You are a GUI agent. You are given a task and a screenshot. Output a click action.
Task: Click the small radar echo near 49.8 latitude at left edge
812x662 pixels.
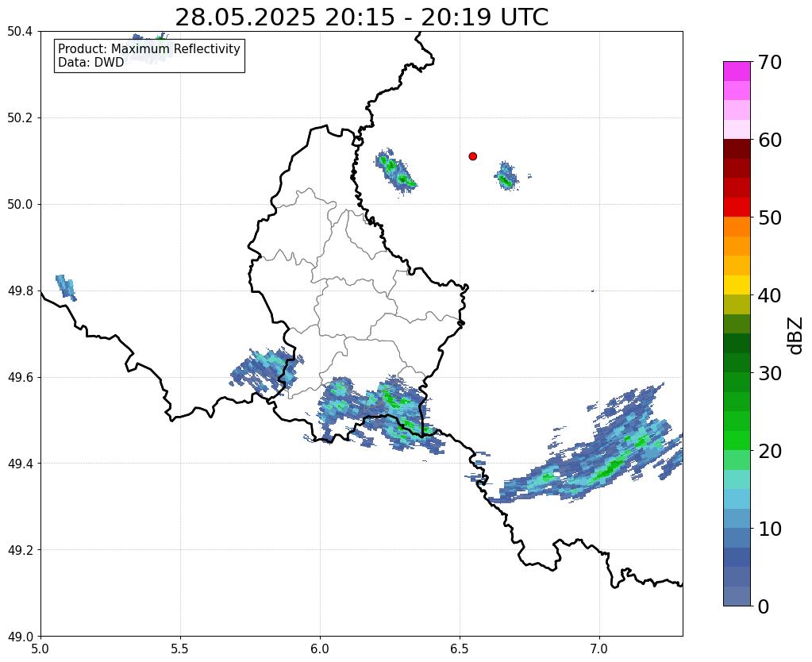(67, 287)
